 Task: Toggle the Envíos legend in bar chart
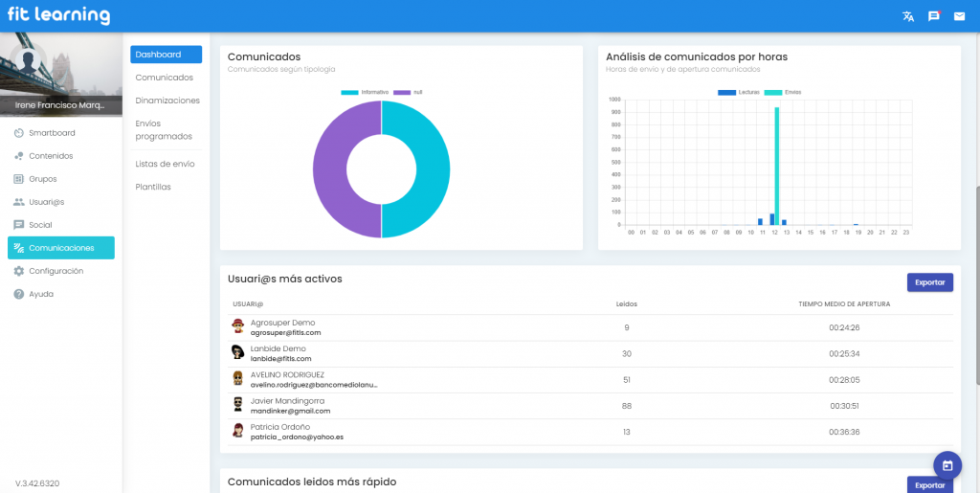(788, 92)
